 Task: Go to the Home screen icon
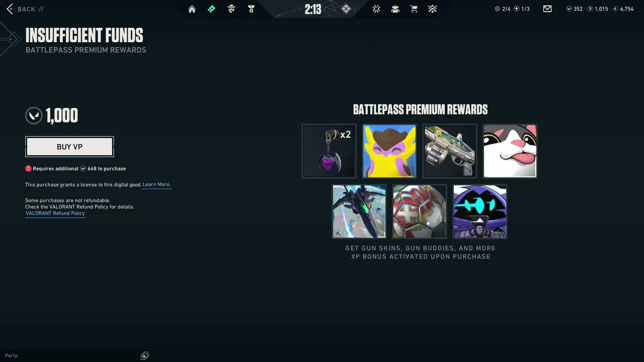tap(192, 9)
